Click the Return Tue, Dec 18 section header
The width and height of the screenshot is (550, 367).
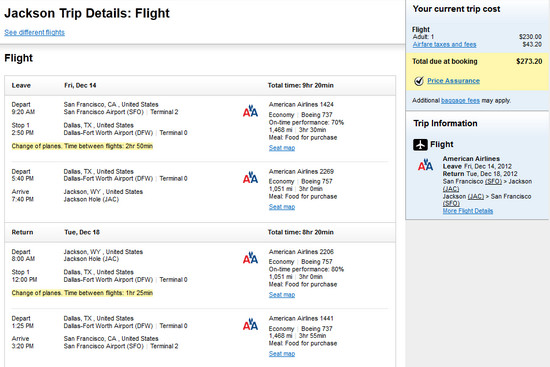click(x=200, y=232)
